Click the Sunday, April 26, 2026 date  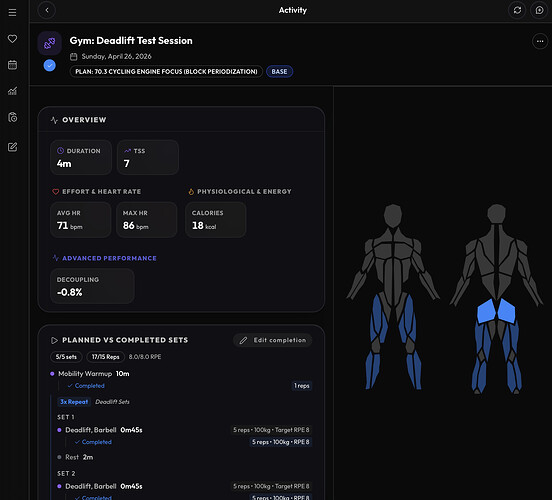click(117, 56)
